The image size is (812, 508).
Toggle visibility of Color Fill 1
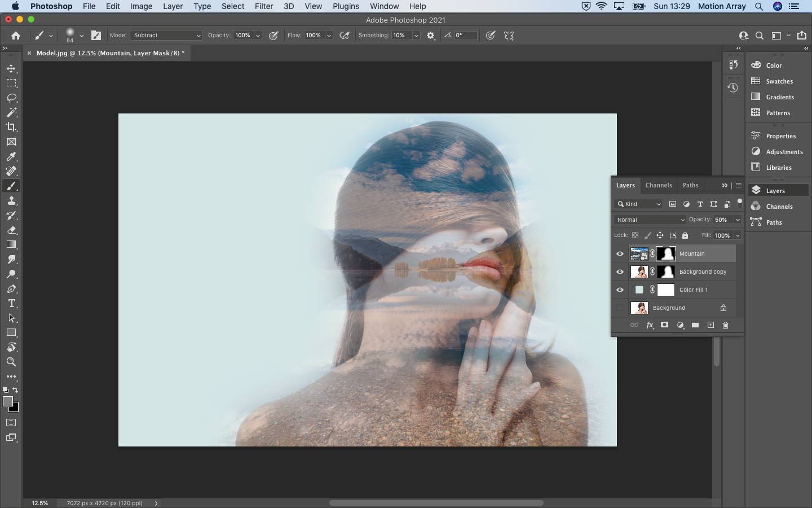click(x=620, y=290)
